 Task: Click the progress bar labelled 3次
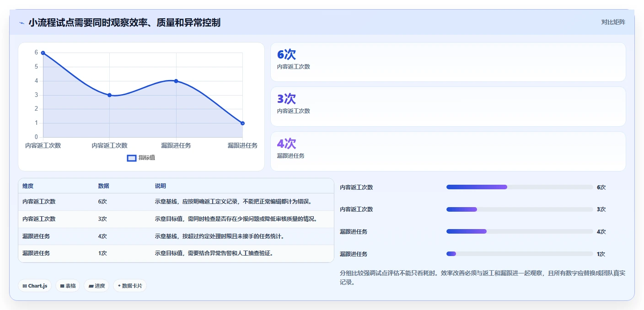tap(520, 209)
